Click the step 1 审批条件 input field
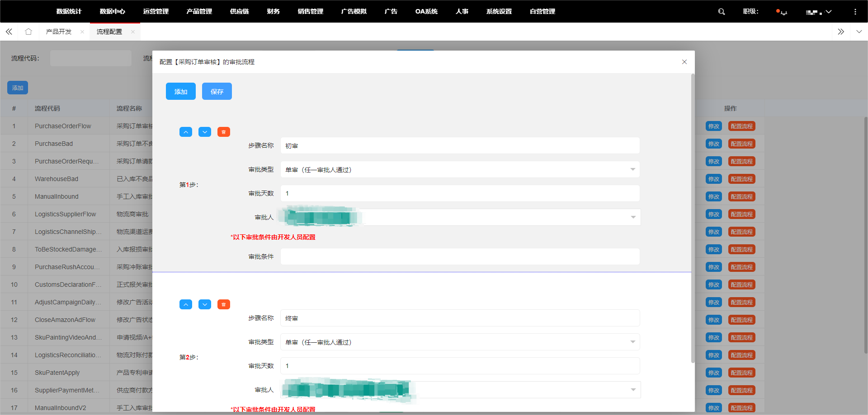Screen dimensions: 868x415 coord(460,256)
